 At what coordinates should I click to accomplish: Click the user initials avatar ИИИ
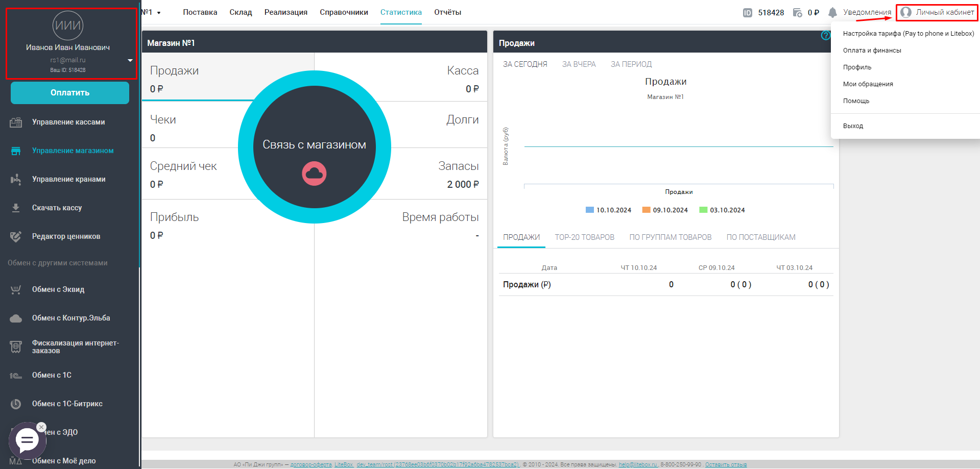click(x=68, y=26)
